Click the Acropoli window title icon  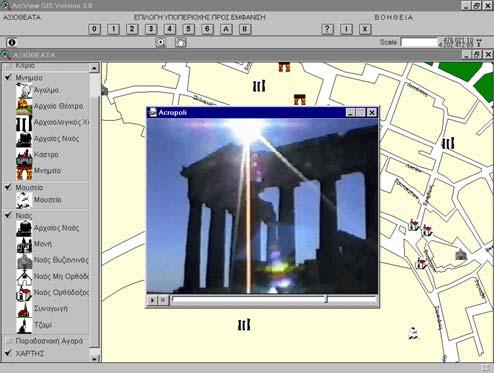(153, 112)
